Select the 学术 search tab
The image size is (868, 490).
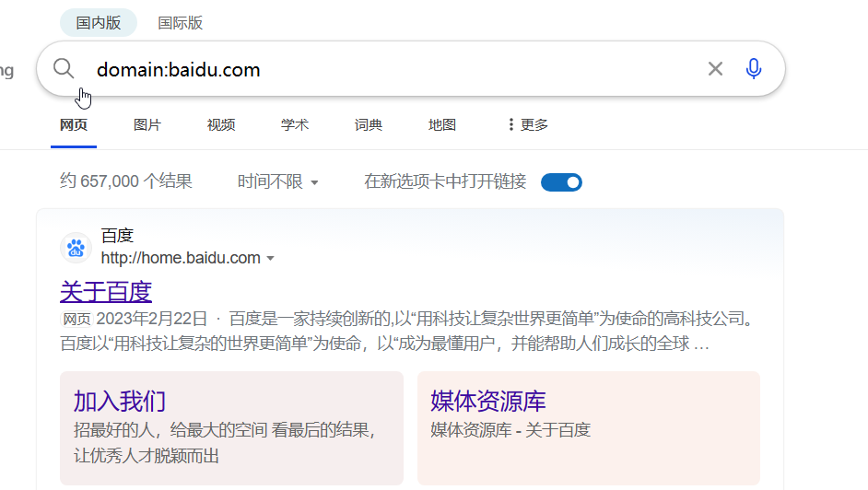[295, 125]
